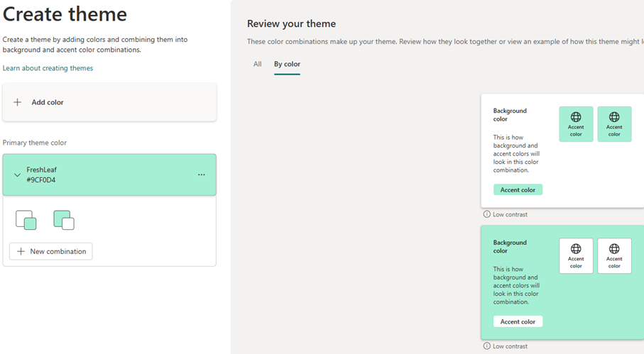Click the Add color button
The image size is (644, 354).
coord(109,102)
